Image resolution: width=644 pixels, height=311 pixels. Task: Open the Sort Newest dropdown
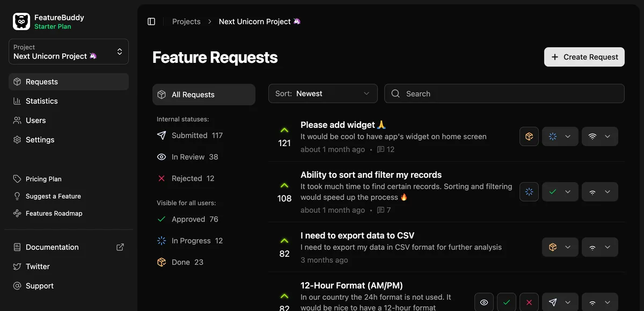[x=323, y=93]
